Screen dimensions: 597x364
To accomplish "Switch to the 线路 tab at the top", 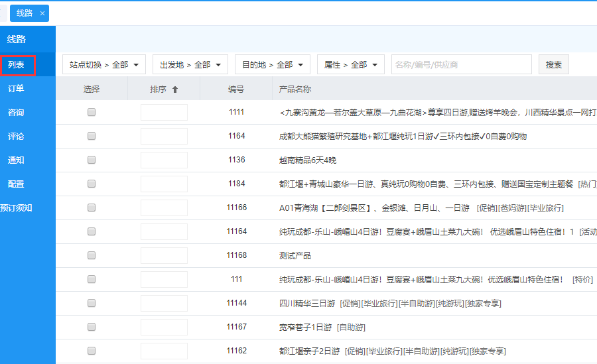I will [25, 13].
